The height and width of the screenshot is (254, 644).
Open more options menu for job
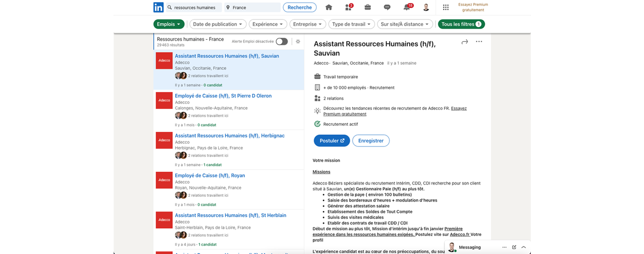pyautogui.click(x=479, y=42)
